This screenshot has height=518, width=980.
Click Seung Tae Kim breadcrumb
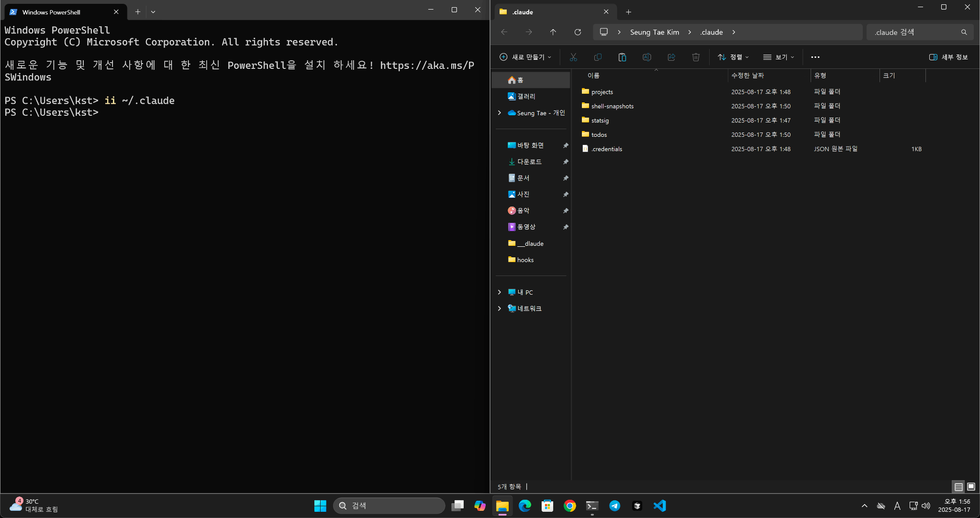[655, 32]
